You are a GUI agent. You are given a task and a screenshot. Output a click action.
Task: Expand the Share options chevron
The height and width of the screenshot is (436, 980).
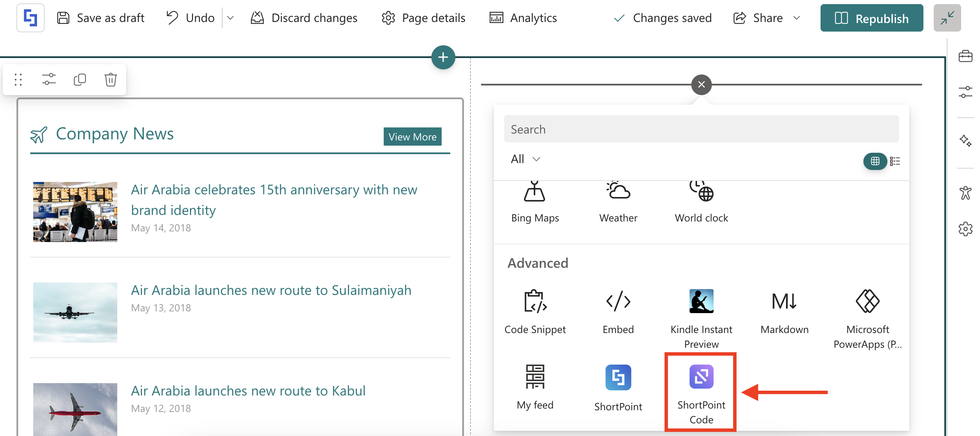click(x=797, y=18)
